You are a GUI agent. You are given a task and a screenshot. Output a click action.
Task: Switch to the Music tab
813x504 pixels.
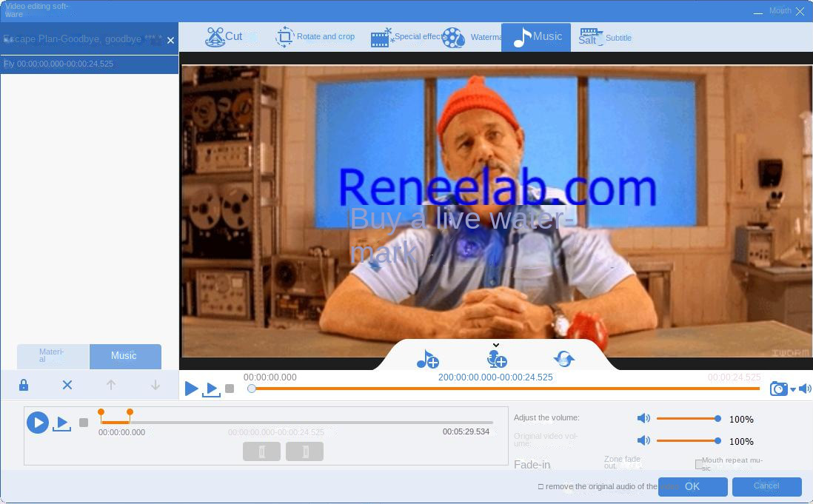tap(536, 37)
